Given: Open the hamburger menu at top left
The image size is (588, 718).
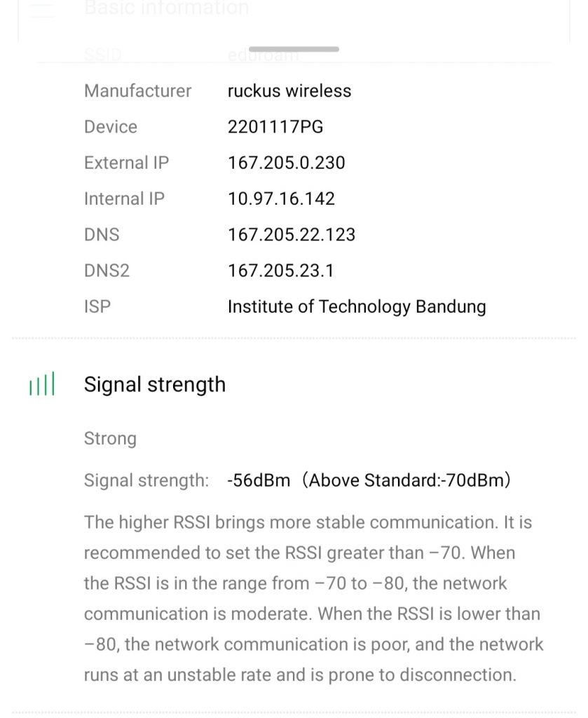Looking at the screenshot, I should pyautogui.click(x=42, y=10).
